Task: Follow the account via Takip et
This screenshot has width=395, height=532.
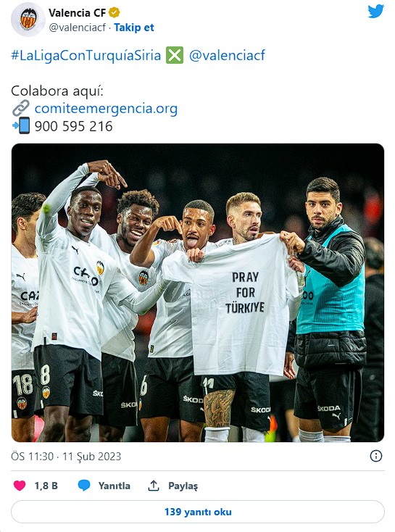Action: click(x=133, y=28)
